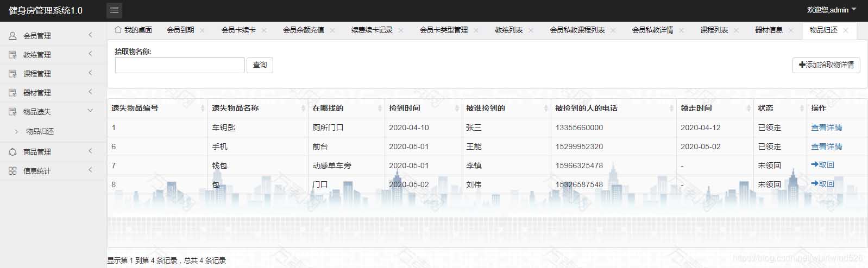
Task: Sort by 遗失物品编号 column arrows
Action: pos(203,109)
